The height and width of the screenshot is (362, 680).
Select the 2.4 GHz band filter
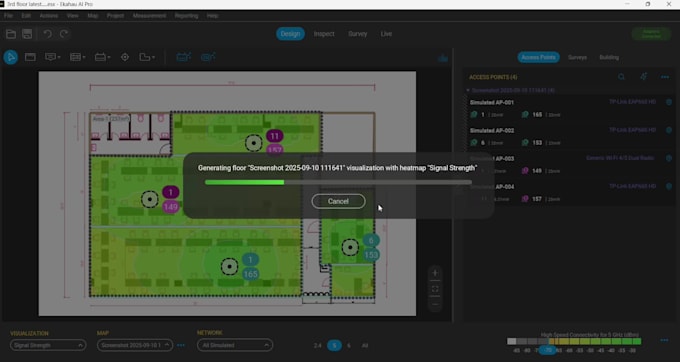tap(317, 346)
